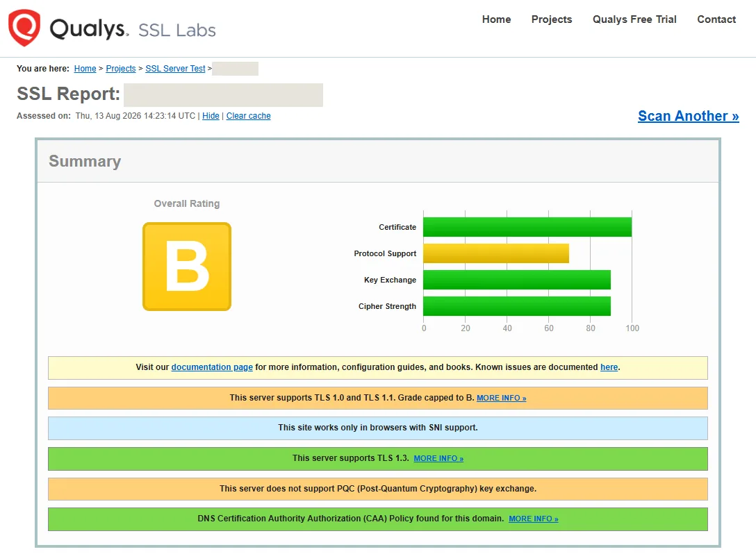Viewport: 756px width, 554px height.
Task: Open the Home nav menu item
Action: tap(496, 19)
